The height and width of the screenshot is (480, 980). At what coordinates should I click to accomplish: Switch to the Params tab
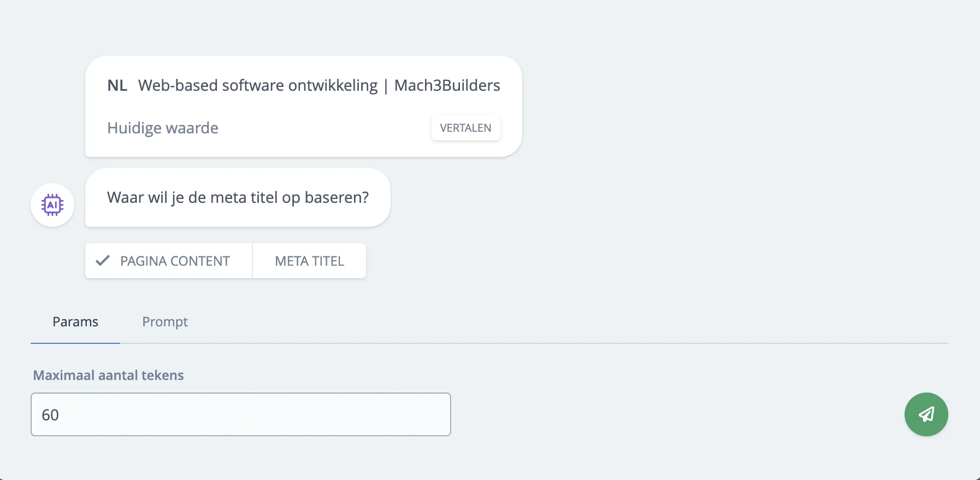[x=75, y=322]
